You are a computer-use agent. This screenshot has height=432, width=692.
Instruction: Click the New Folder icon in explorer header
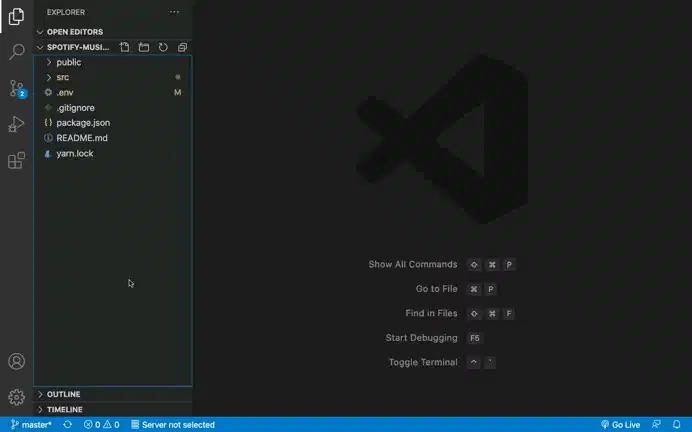click(144, 47)
